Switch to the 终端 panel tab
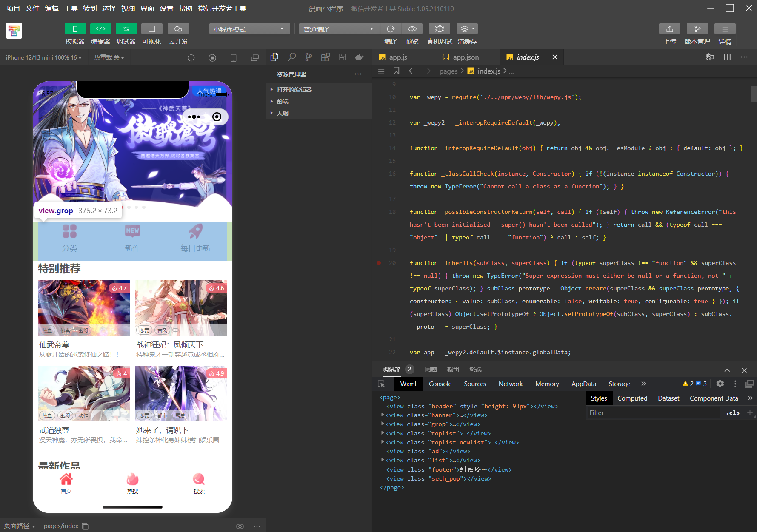Screen dimensions: 757x532 475,369
